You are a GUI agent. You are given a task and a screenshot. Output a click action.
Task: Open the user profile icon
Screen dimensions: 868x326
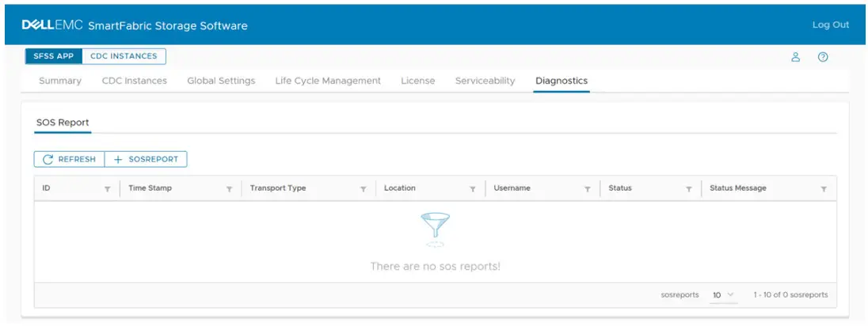tap(795, 57)
